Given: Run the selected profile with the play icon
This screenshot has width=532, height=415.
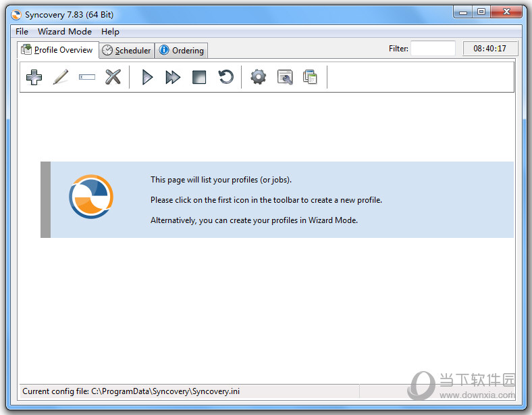Looking at the screenshot, I should pos(147,77).
